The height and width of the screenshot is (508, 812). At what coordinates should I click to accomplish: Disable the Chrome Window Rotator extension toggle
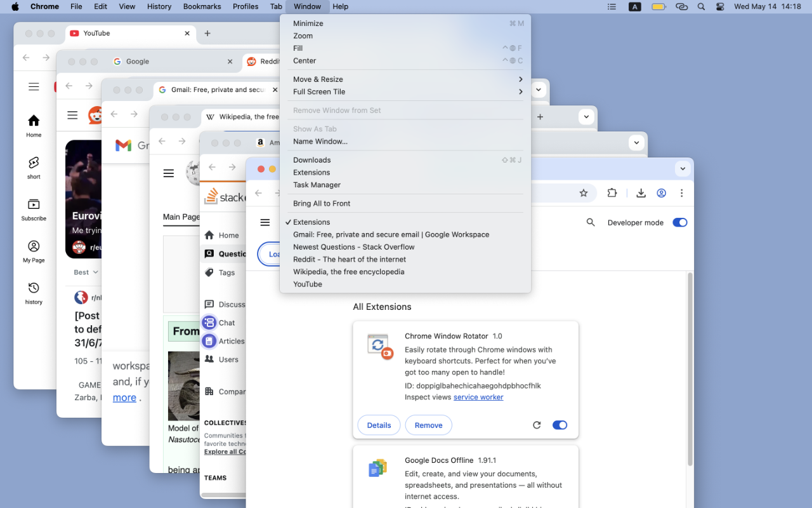click(x=560, y=425)
